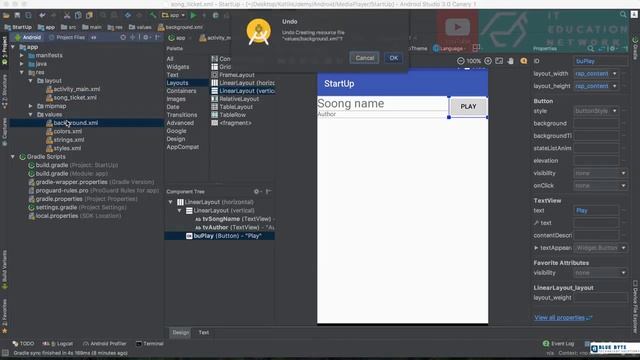Click the Zoom In icon in design toolbar
640x360 pixels.
click(488, 61)
